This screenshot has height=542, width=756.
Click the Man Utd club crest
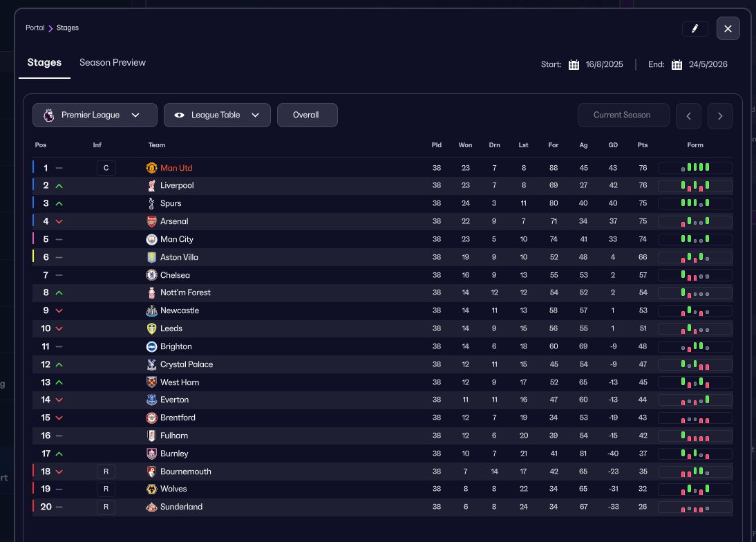[152, 168]
